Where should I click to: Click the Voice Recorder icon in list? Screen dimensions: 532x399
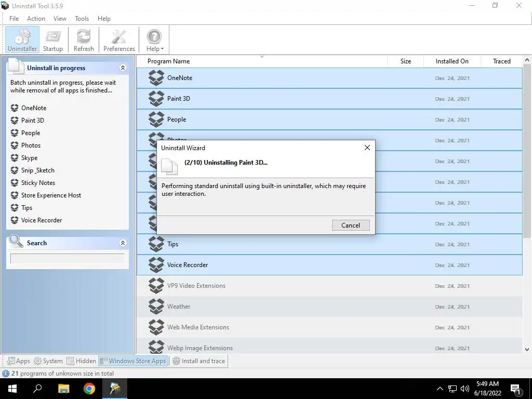pyautogui.click(x=156, y=265)
